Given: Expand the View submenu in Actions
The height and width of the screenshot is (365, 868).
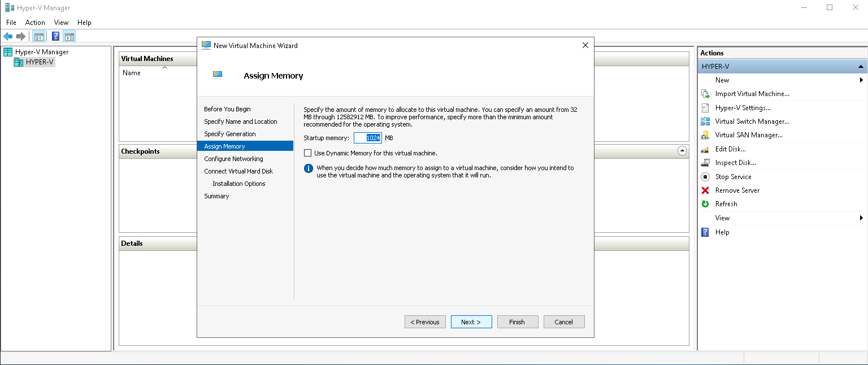Looking at the screenshot, I should coord(861,218).
